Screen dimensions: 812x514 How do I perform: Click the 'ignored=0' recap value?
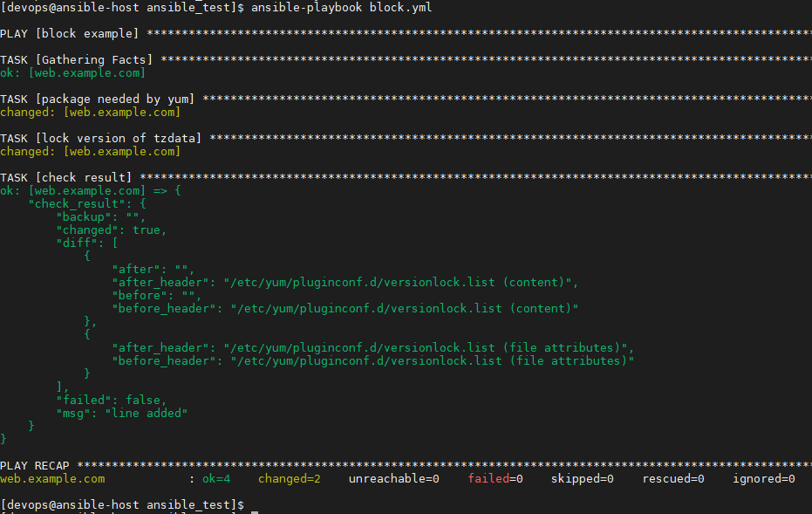coord(764,479)
